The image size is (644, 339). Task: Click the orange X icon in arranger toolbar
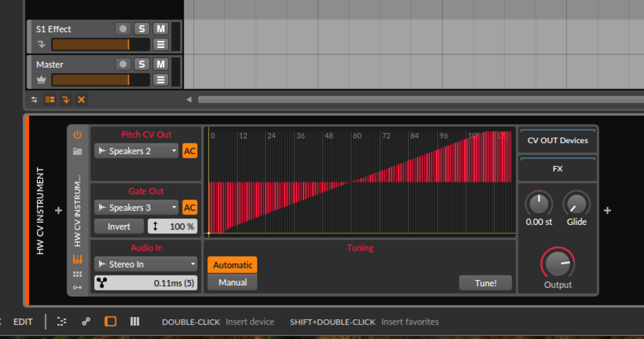click(x=81, y=100)
